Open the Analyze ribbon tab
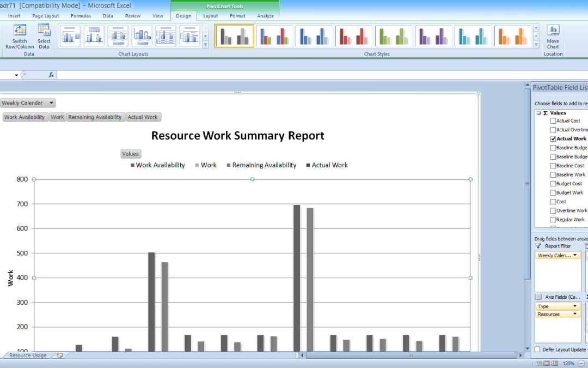 click(265, 16)
